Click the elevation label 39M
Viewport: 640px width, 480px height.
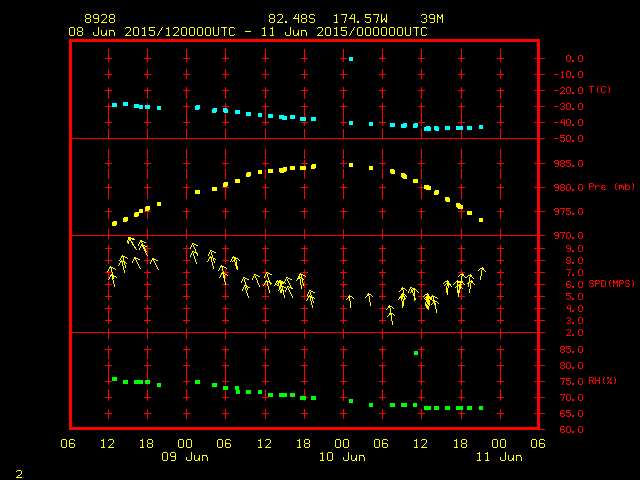[x=432, y=19]
